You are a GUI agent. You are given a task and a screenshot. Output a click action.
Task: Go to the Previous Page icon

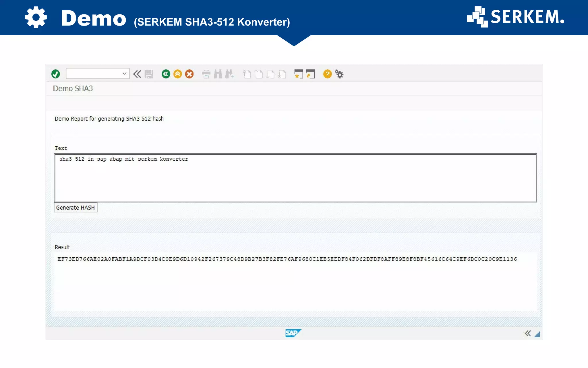[x=259, y=74]
